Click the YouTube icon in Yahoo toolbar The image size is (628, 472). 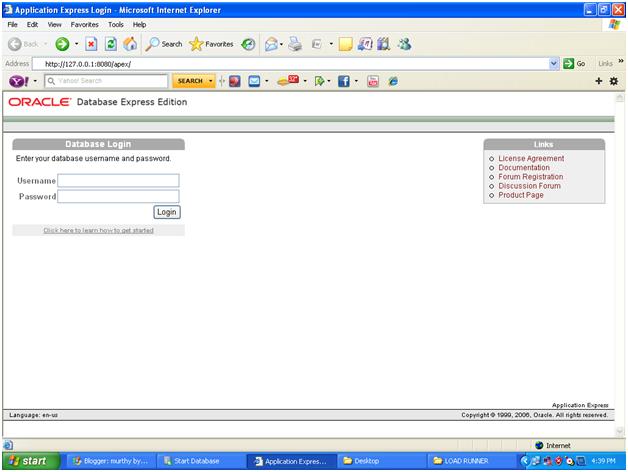tap(373, 81)
